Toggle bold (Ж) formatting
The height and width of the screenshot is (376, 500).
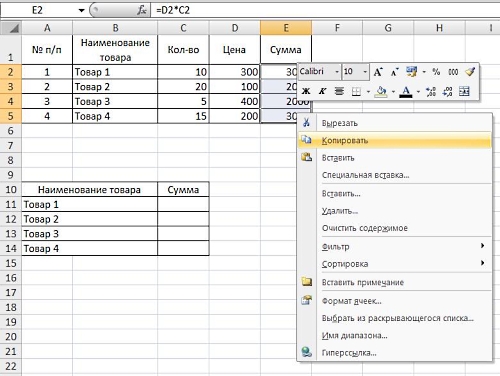(x=306, y=91)
